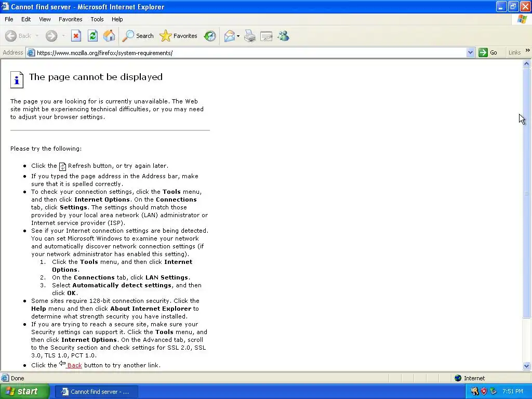Open the Messenger toolbar icon

(283, 36)
